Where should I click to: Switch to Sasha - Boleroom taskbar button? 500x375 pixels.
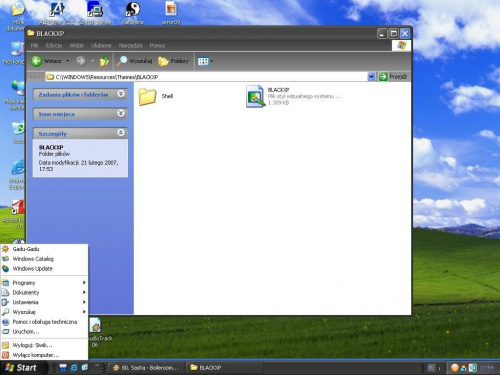pos(146,368)
